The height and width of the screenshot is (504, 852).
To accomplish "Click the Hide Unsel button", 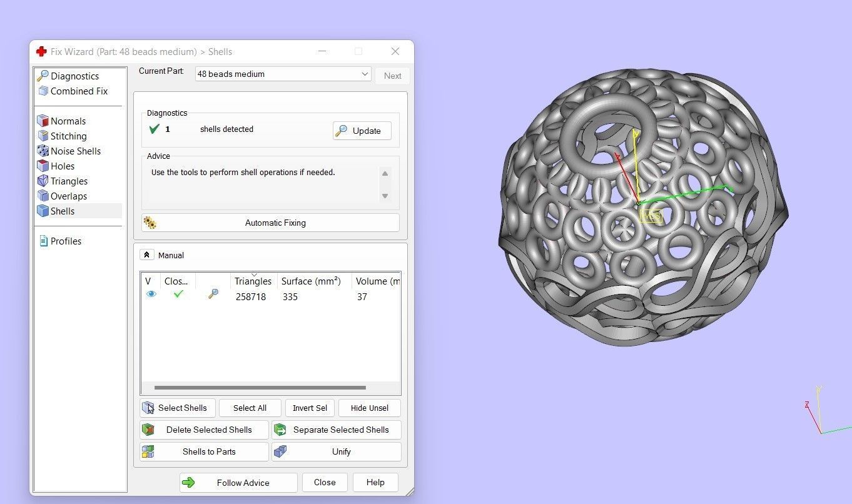I will tap(369, 408).
